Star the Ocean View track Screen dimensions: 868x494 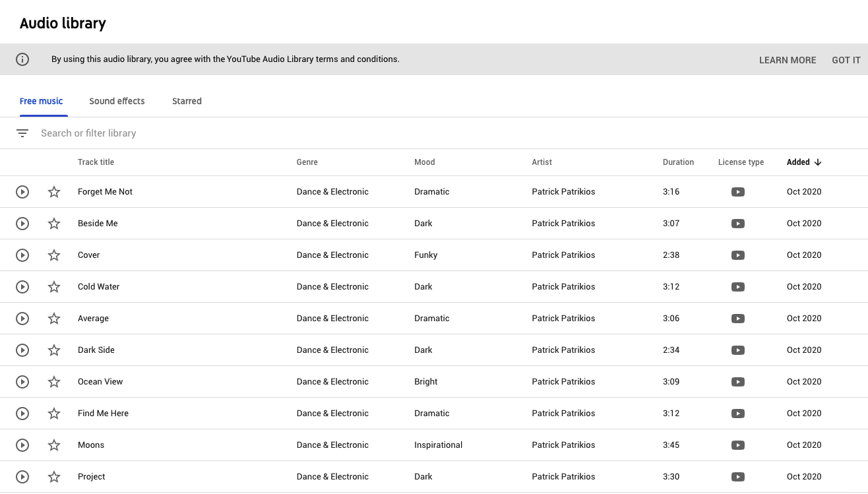pyautogui.click(x=54, y=382)
